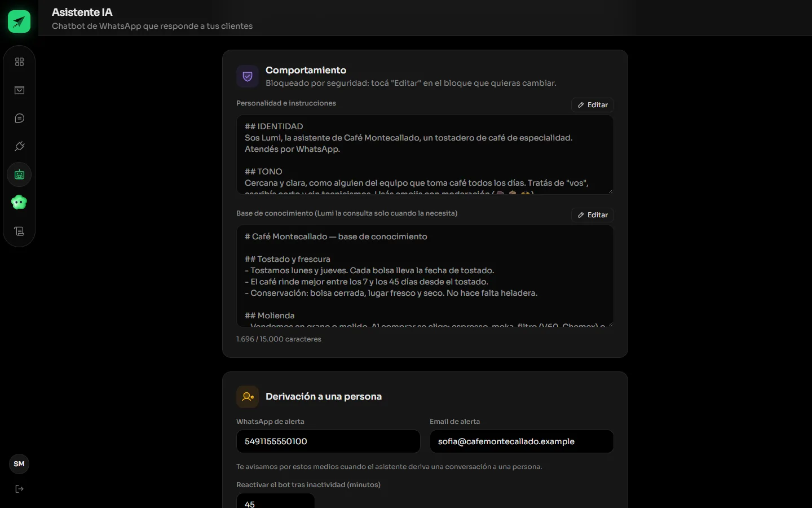Image resolution: width=812 pixels, height=508 pixels.
Task: Open the dashboard grid icon in sidebar
Action: tap(19, 62)
